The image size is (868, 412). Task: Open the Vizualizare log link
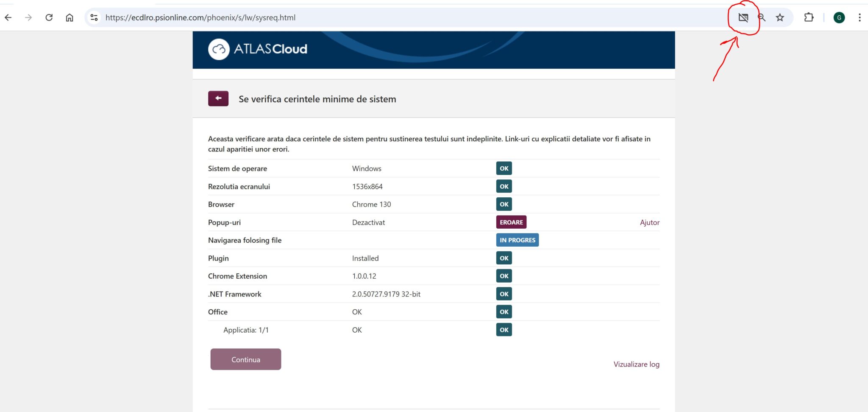pos(636,364)
